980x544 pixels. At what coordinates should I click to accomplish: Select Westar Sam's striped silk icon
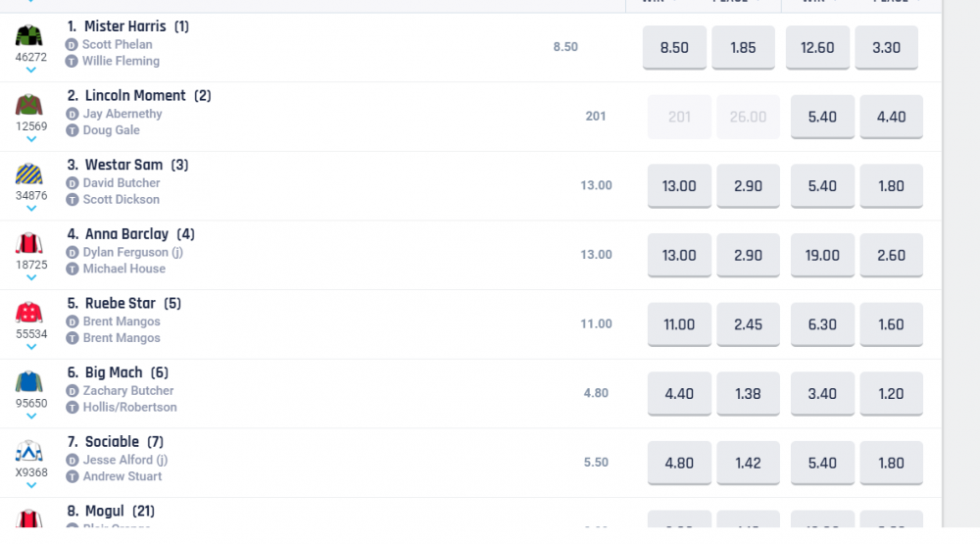click(30, 174)
